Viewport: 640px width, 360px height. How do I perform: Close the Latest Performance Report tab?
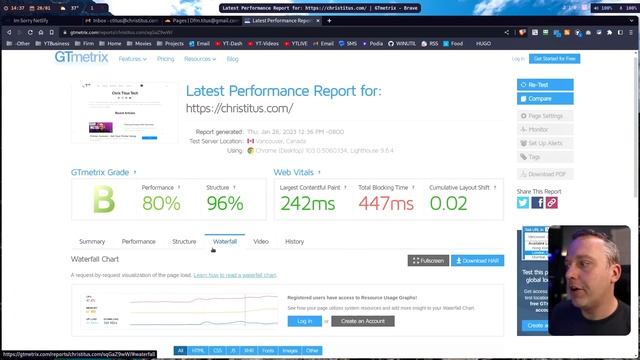click(318, 20)
